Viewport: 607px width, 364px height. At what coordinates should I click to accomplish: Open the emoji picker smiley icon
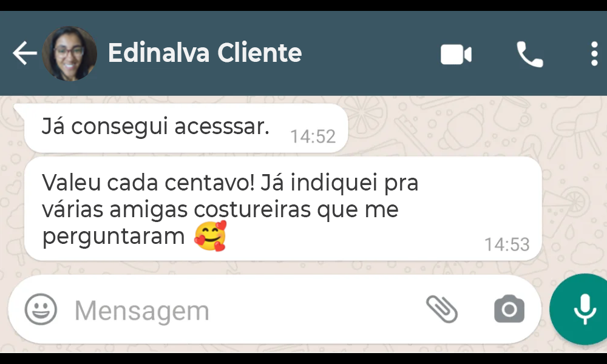click(x=41, y=309)
